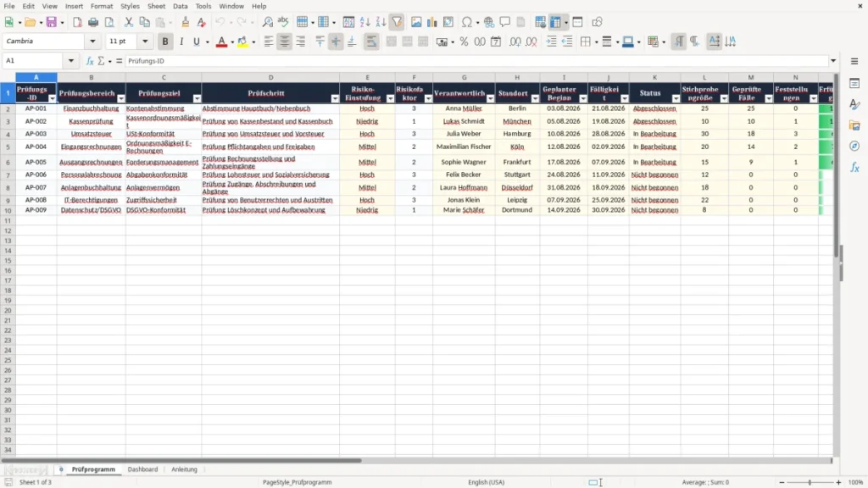Switch to Anleitung sheet tab
The image size is (868, 488).
184,469
